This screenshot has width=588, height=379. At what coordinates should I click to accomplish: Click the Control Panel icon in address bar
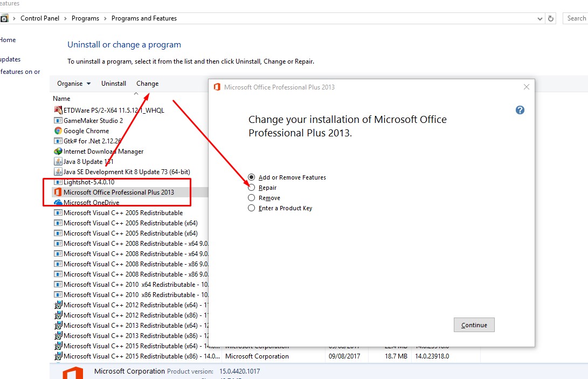point(4,18)
